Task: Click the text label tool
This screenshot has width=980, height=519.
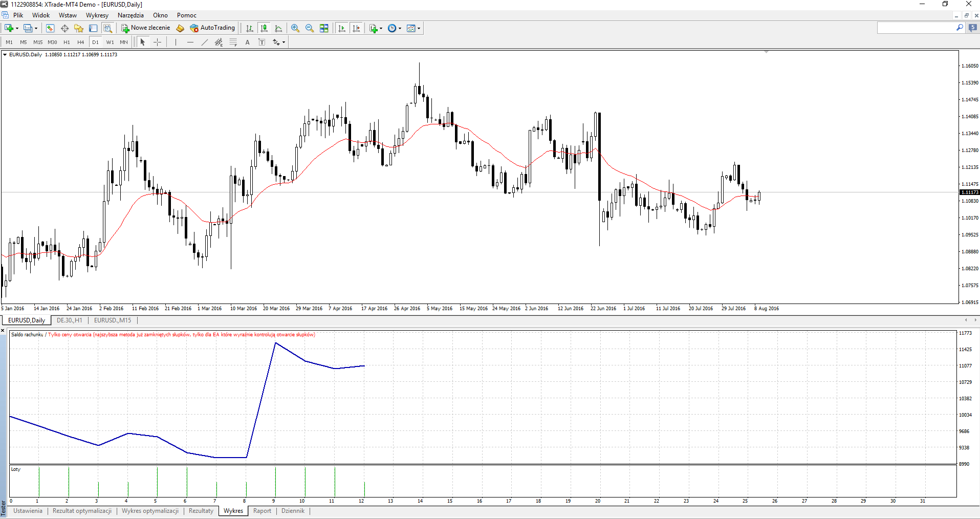Action: tap(248, 42)
